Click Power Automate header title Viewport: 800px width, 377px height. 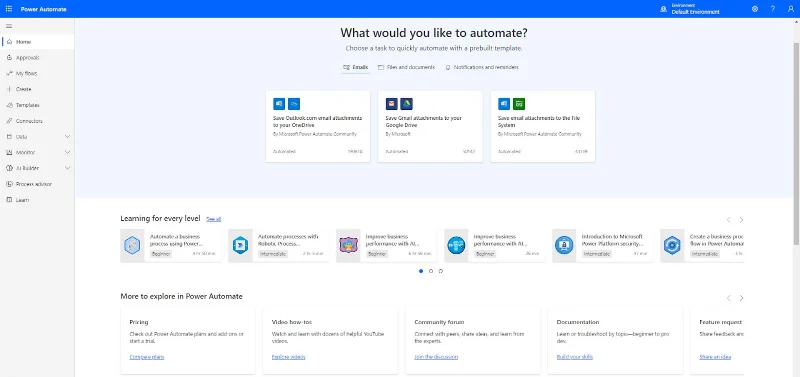click(x=44, y=9)
